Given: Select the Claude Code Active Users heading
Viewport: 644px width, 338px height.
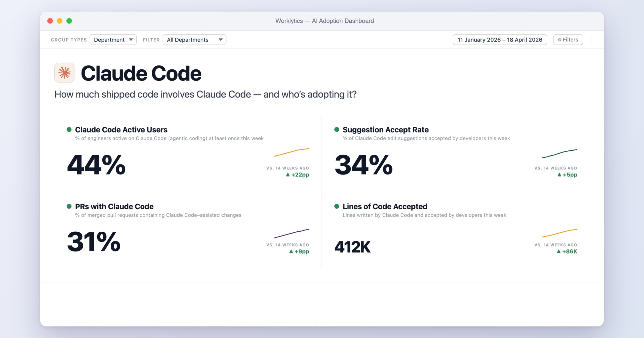Looking at the screenshot, I should 121,130.
